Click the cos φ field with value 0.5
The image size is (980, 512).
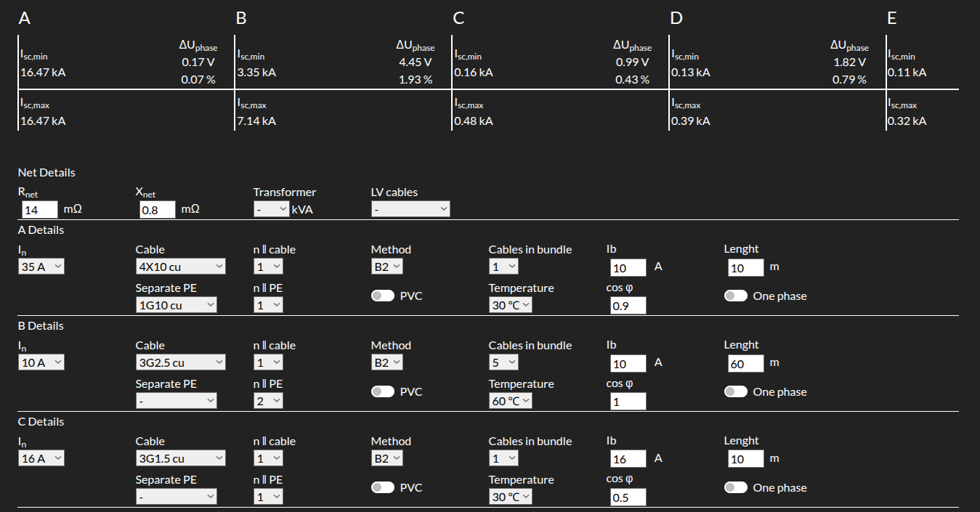pos(628,497)
